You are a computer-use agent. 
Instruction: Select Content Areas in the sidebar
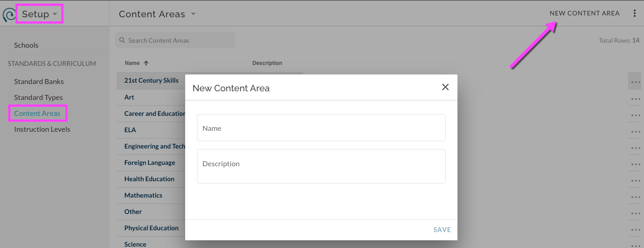[37, 113]
